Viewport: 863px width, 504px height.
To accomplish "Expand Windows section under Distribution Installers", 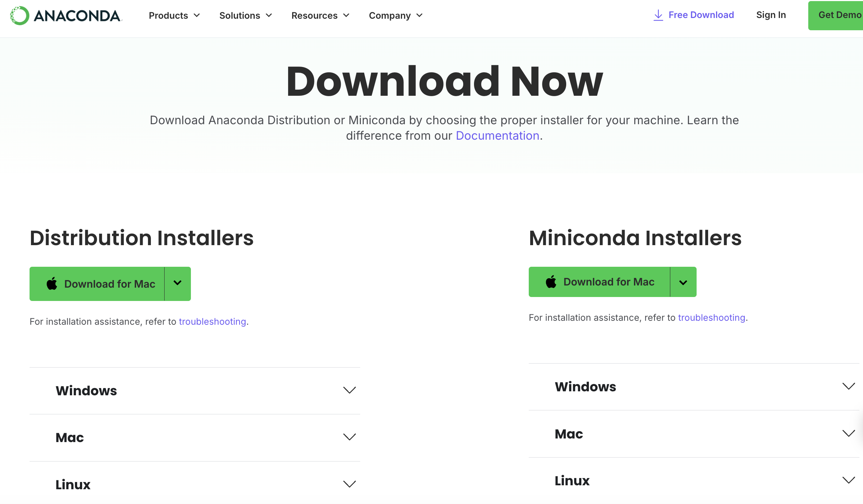I will coord(195,391).
